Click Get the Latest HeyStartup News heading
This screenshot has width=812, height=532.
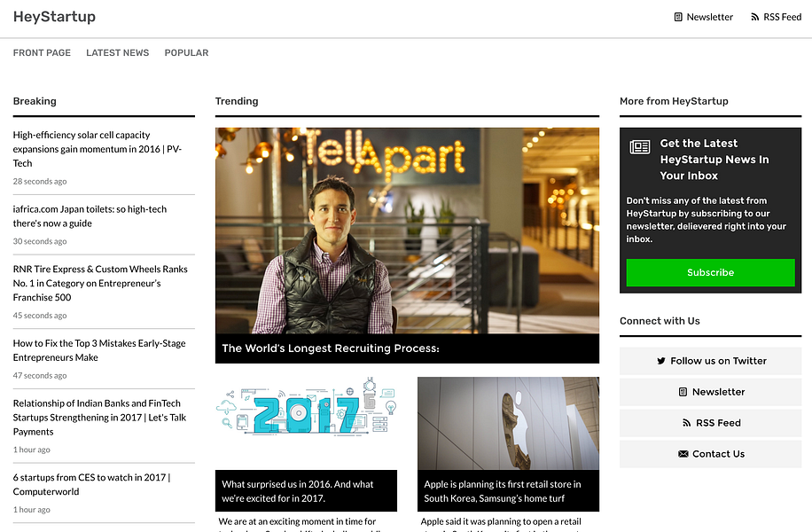[x=714, y=160]
